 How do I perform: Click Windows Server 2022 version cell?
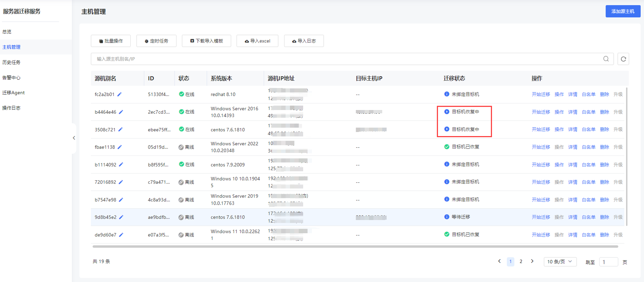click(234, 147)
